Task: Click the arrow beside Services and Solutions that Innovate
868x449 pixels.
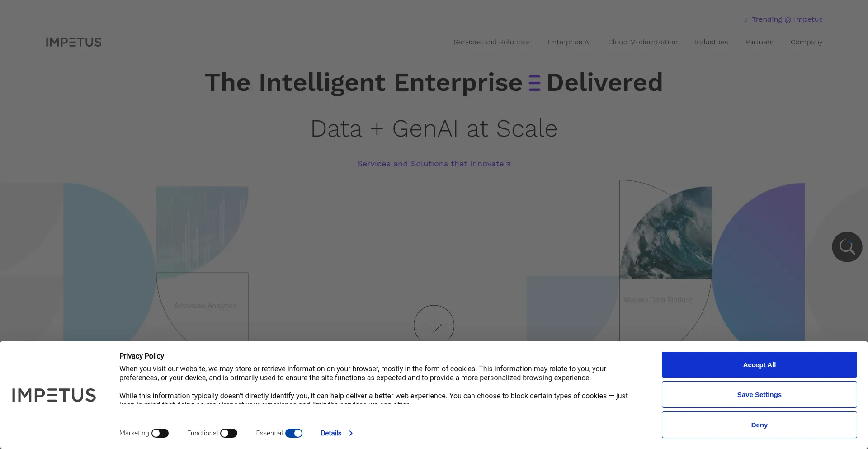Action: click(x=509, y=164)
